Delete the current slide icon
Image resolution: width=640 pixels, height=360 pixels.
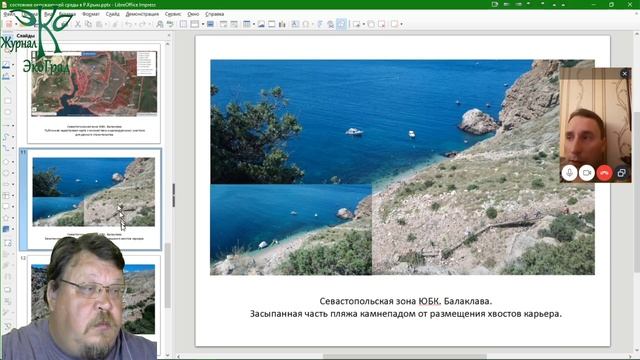click(382, 24)
